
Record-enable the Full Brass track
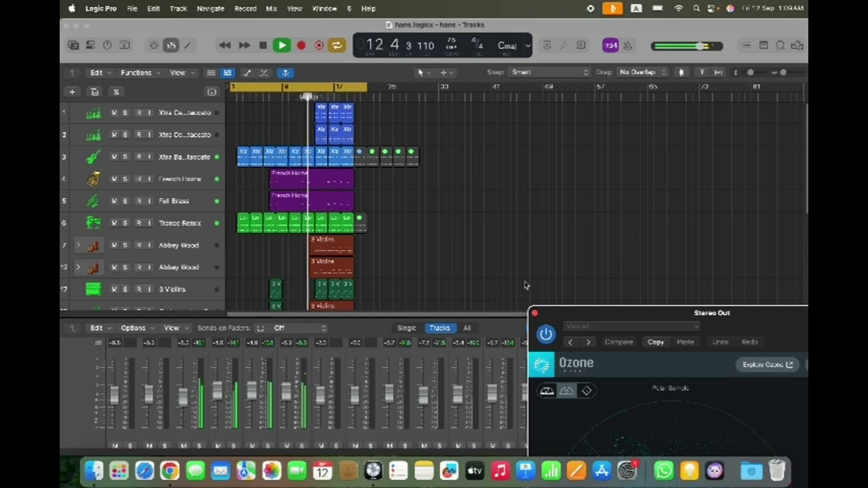138,201
